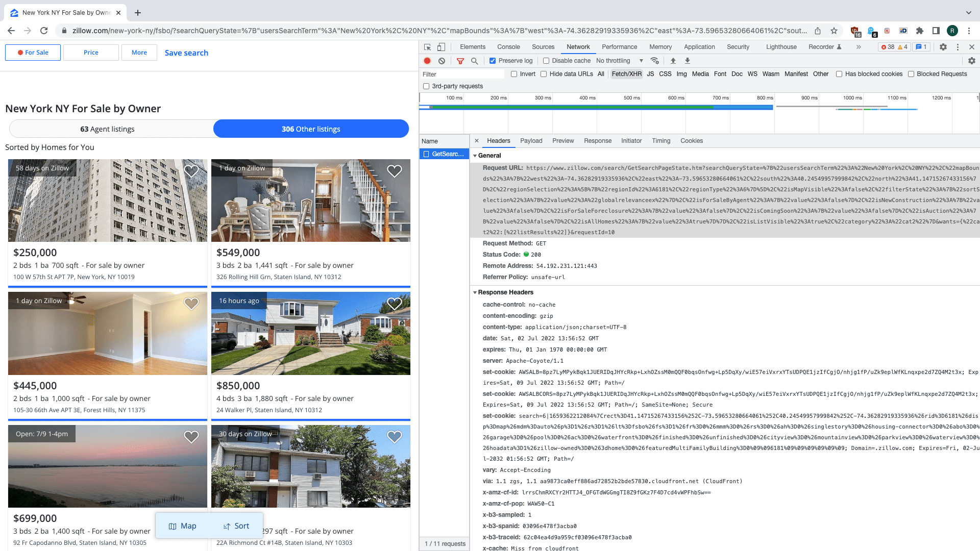The image size is (980, 551).
Task: Check the Hide data URLs checkbox
Action: (x=544, y=74)
